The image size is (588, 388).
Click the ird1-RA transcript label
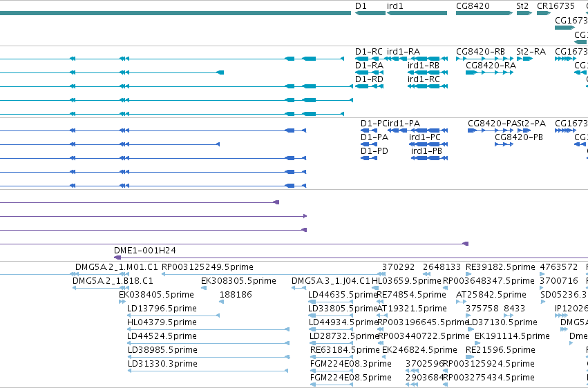[x=404, y=52]
